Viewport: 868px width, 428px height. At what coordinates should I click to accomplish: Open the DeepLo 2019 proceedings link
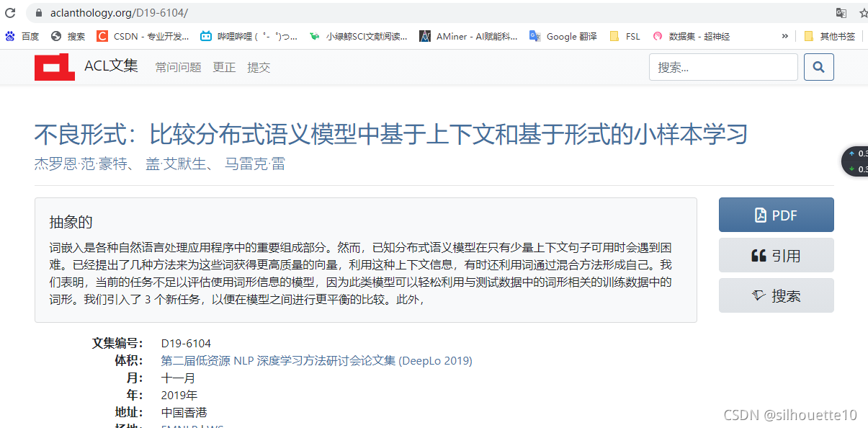pyautogui.click(x=316, y=360)
